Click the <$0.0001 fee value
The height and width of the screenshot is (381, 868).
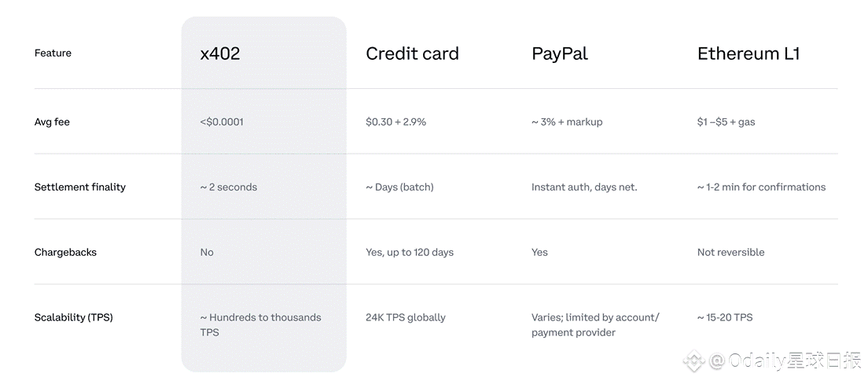tap(222, 122)
